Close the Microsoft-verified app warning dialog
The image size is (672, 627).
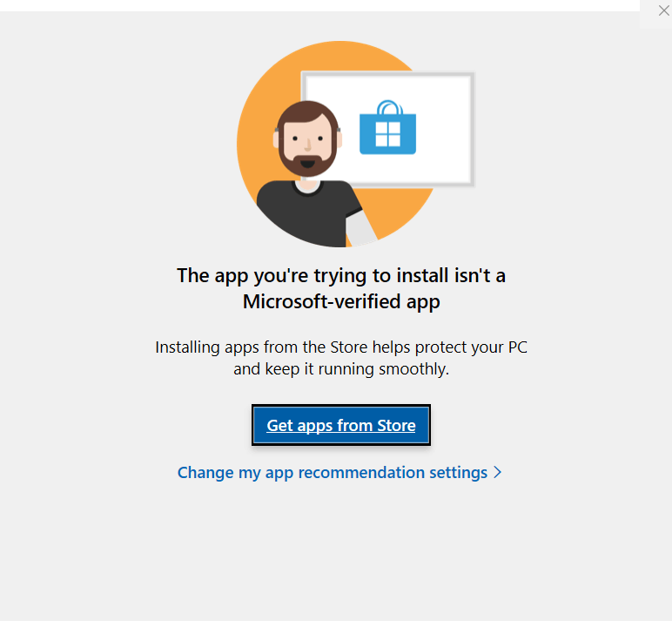tap(663, 10)
